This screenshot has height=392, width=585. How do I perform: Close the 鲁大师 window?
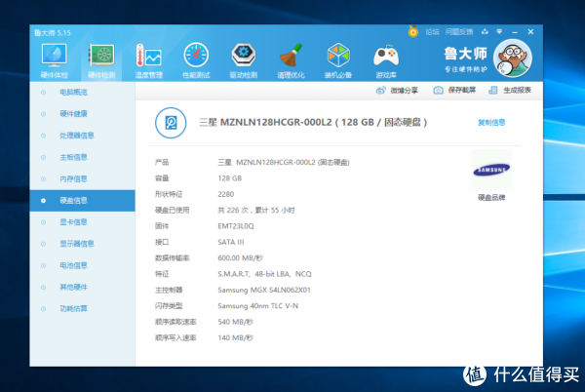(x=530, y=32)
